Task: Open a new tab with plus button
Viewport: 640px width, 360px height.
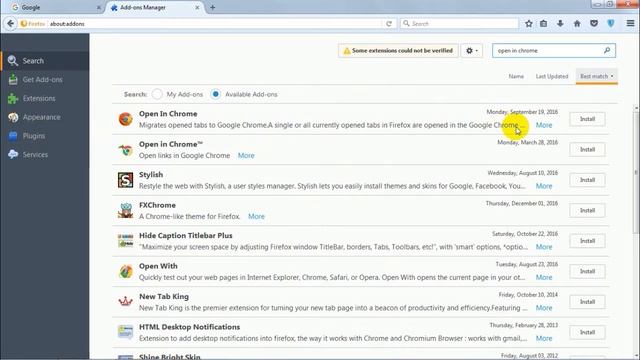Action: point(213,7)
